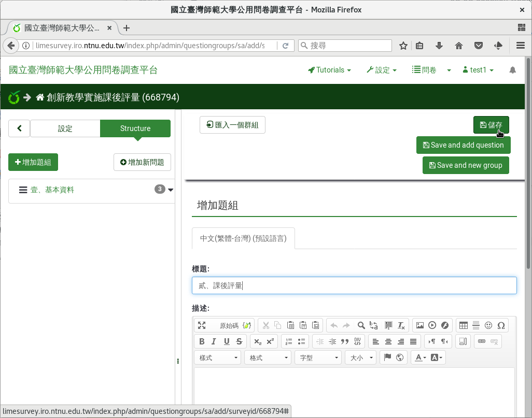
Task: Create Div container in editor
Action: 357,341
